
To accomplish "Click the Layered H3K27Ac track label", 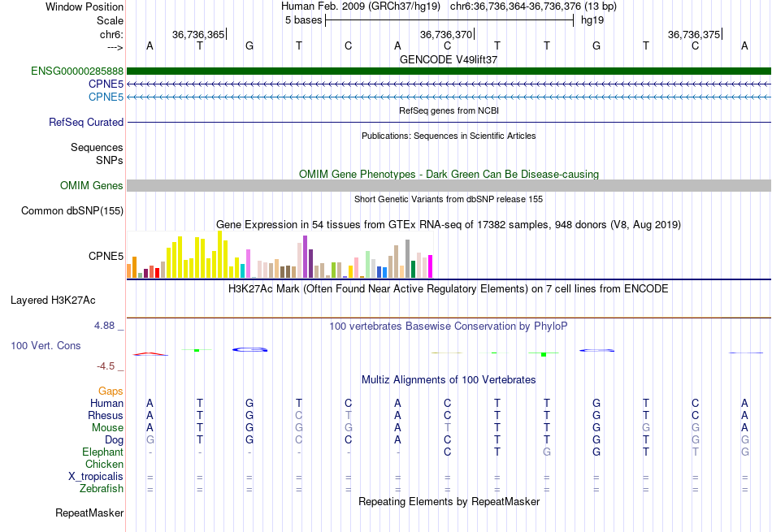I will coord(53,301).
